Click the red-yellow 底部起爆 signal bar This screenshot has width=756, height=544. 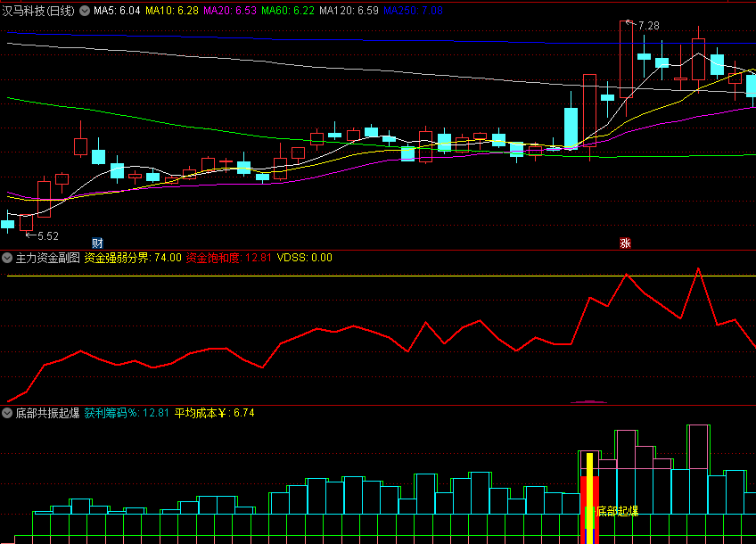pyautogui.click(x=589, y=499)
